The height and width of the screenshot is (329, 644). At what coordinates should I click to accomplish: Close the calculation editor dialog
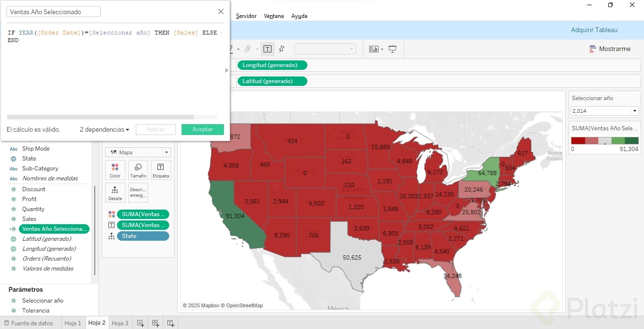click(221, 12)
